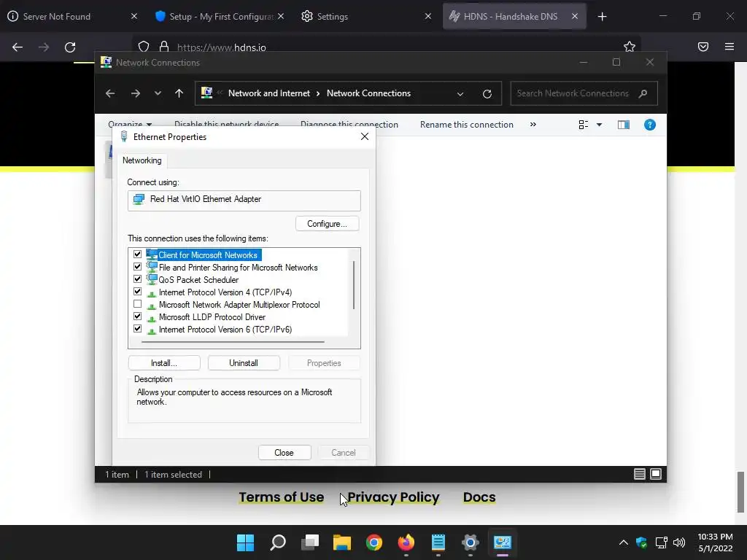Click Rename this connection
This screenshot has height=560, width=747.
point(467,125)
